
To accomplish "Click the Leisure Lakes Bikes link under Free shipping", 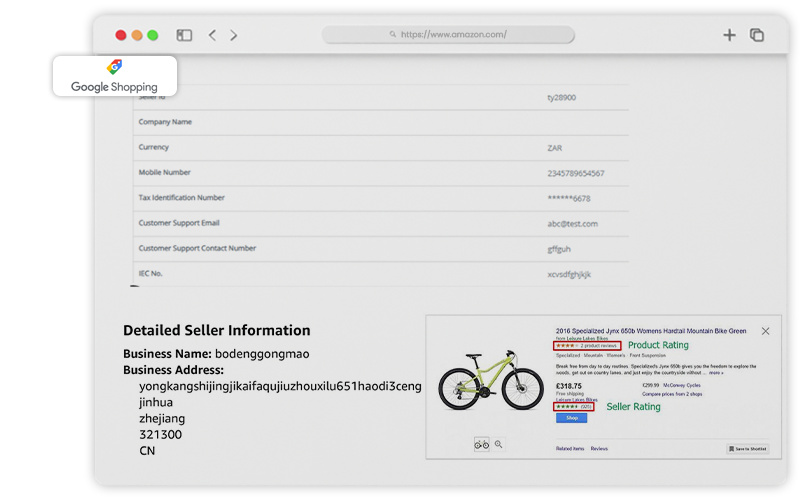I will [x=577, y=399].
